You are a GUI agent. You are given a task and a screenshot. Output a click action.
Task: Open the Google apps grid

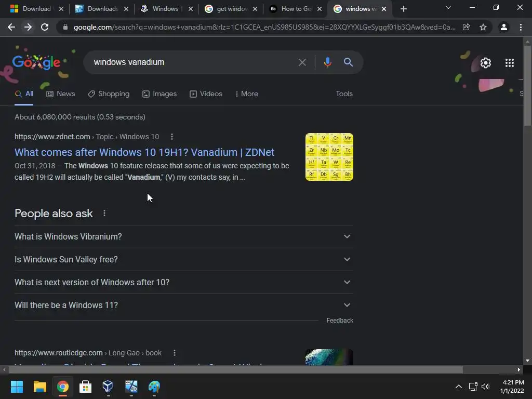point(509,63)
